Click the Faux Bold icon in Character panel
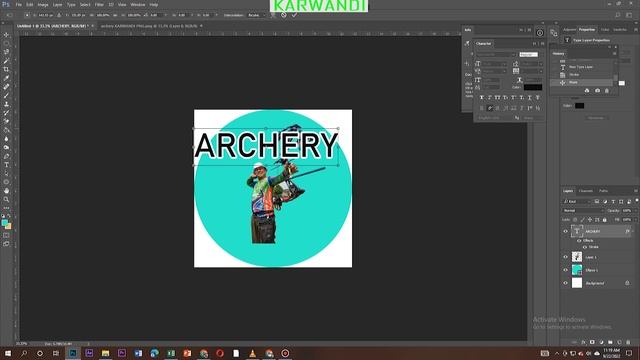 [482, 97]
